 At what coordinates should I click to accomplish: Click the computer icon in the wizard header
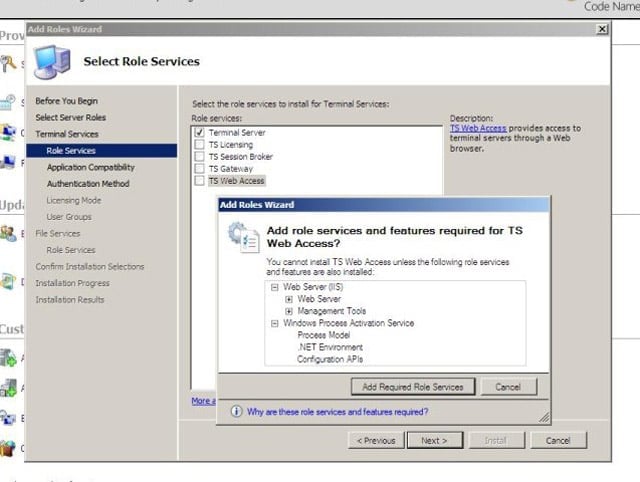tap(52, 62)
